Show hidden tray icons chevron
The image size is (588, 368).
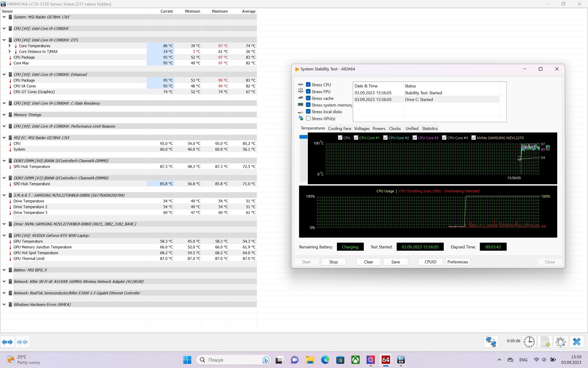499,360
